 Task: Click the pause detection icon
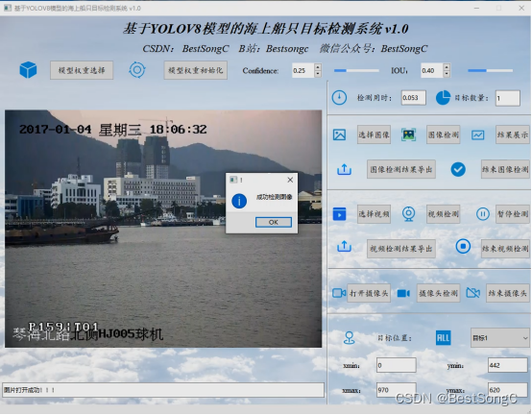coord(482,214)
